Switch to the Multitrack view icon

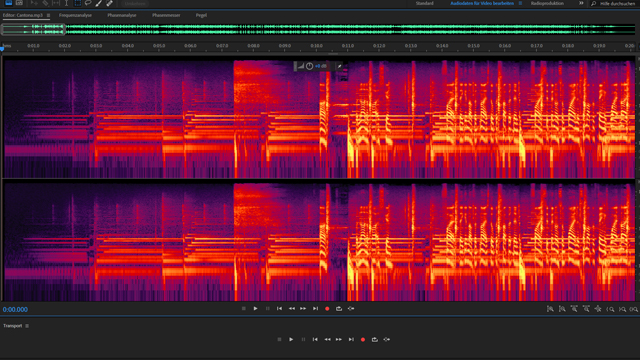click(19, 3)
